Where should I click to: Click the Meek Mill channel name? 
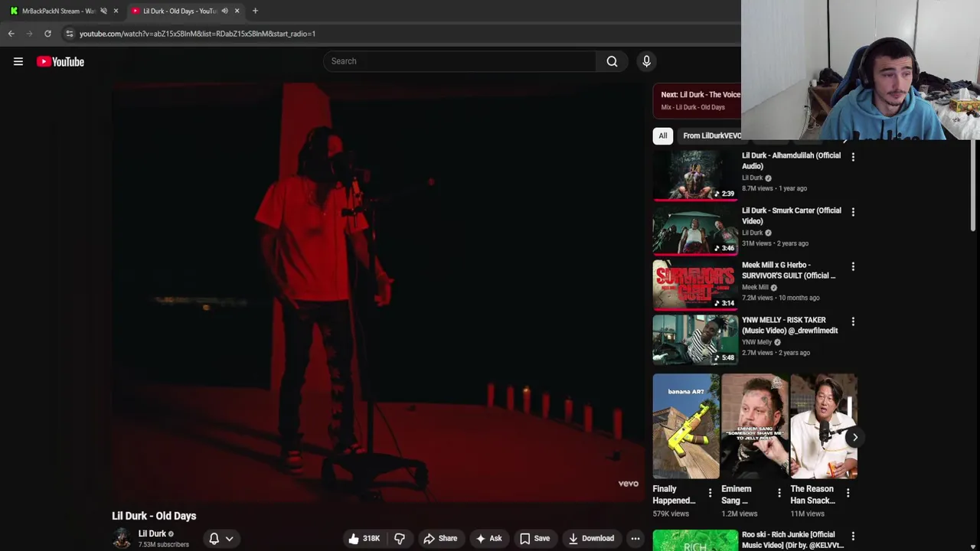click(755, 287)
